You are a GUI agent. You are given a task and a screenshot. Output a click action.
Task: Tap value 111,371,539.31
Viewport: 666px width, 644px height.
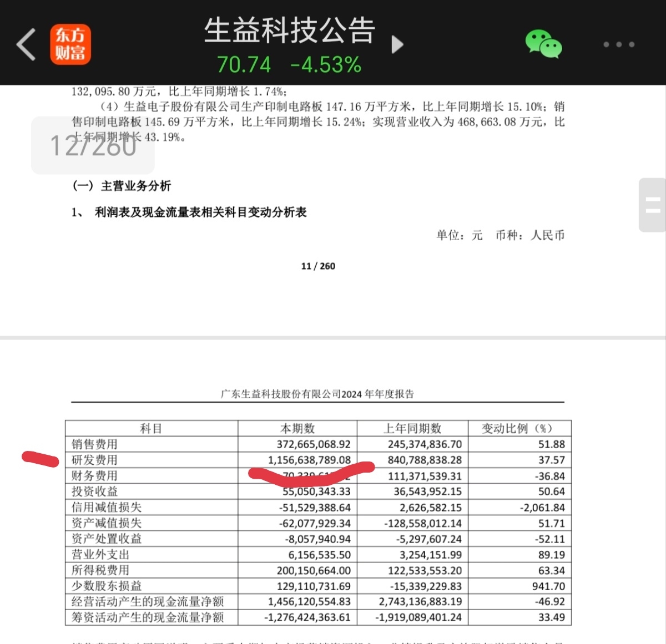425,476
